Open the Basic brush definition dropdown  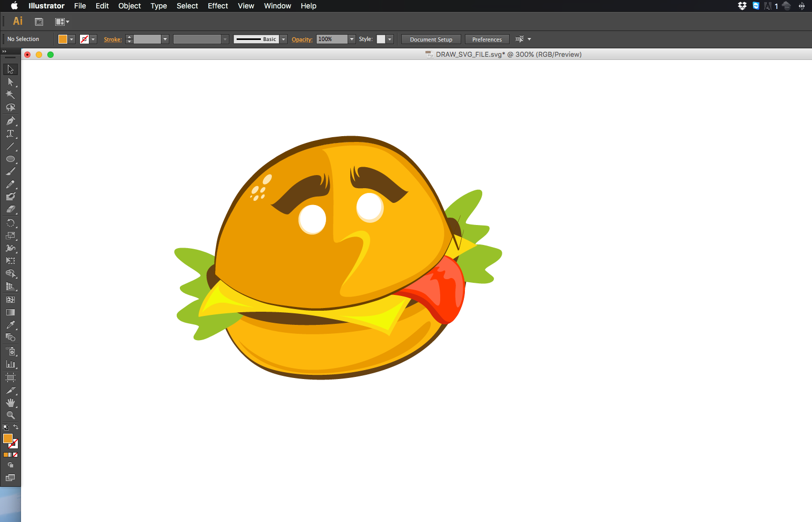click(x=283, y=39)
